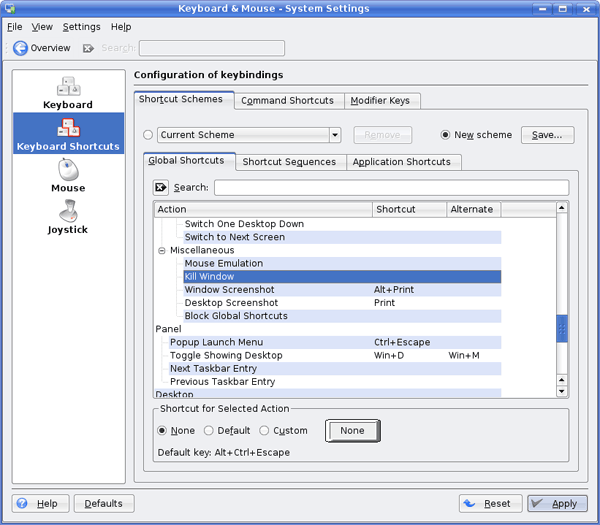The width and height of the screenshot is (600, 525).
Task: Choose the Custom shortcut radio option
Action: point(264,430)
